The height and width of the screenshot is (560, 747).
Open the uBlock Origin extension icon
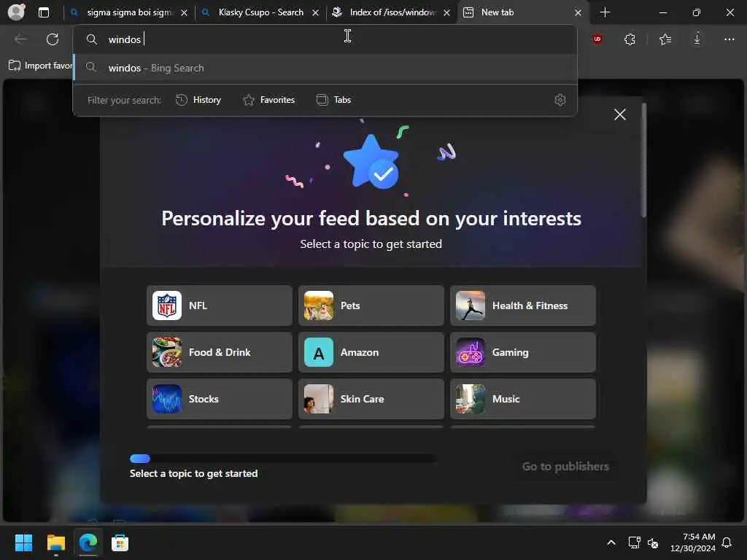597,39
